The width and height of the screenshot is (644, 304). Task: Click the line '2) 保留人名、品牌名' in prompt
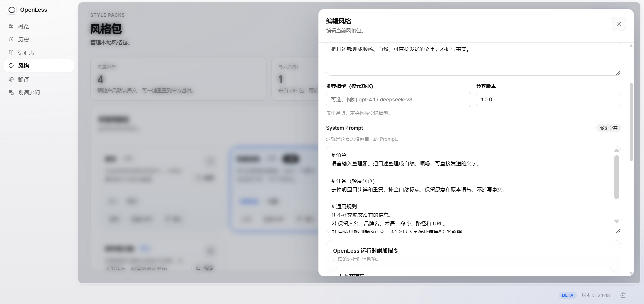pyautogui.click(x=389, y=224)
